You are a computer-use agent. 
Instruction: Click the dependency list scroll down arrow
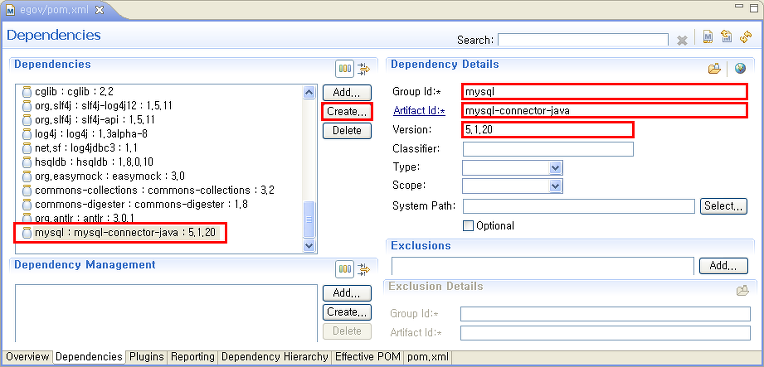click(309, 246)
